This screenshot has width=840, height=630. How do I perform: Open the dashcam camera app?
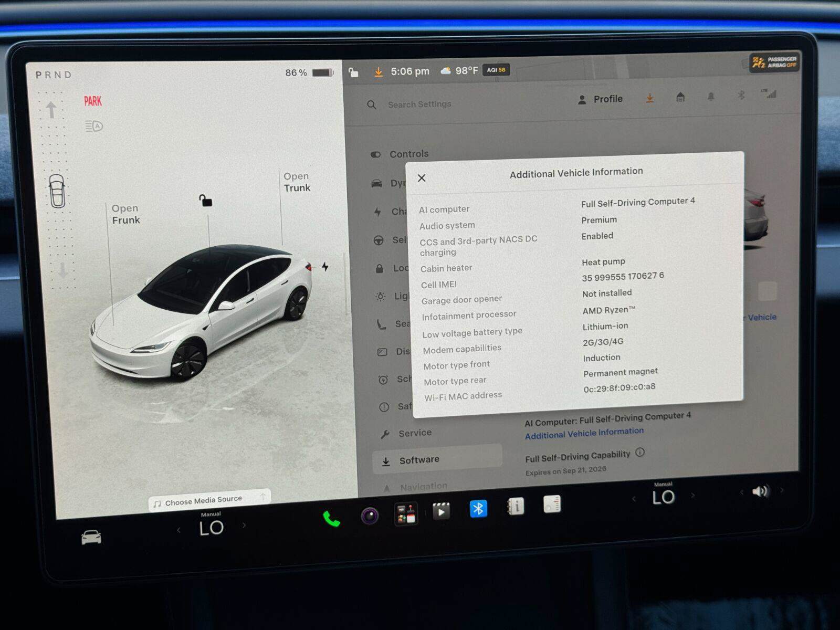(x=370, y=516)
